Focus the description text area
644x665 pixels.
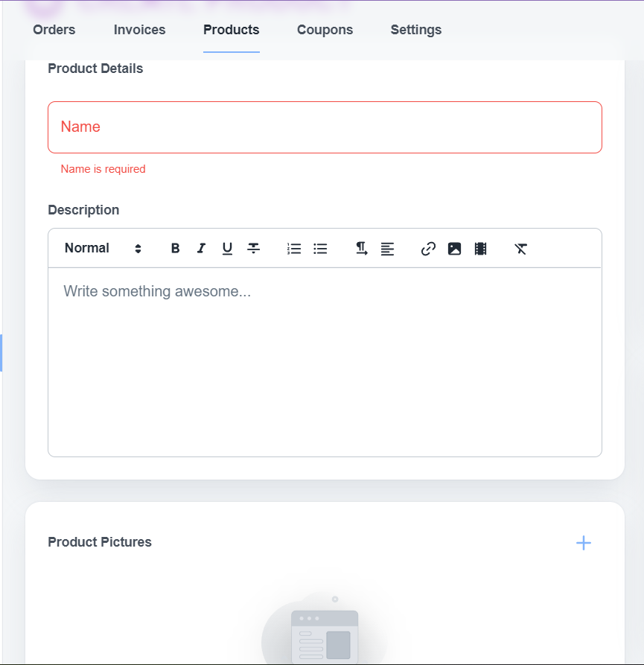click(x=325, y=361)
